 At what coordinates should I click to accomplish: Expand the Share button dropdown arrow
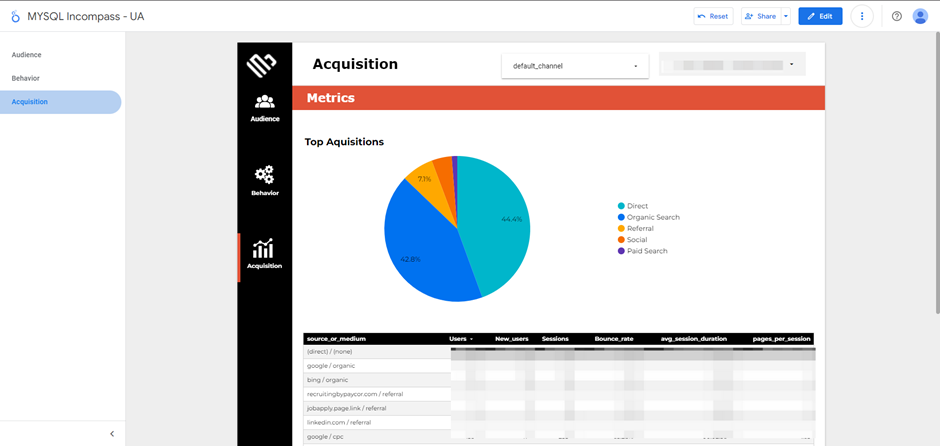pyautogui.click(x=786, y=16)
